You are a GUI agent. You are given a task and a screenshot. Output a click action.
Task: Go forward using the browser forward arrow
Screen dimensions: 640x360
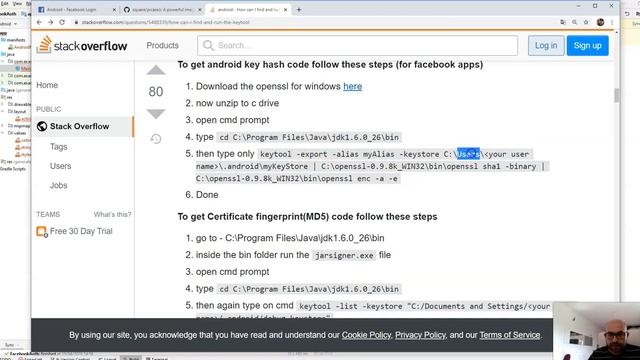pyautogui.click(x=51, y=22)
